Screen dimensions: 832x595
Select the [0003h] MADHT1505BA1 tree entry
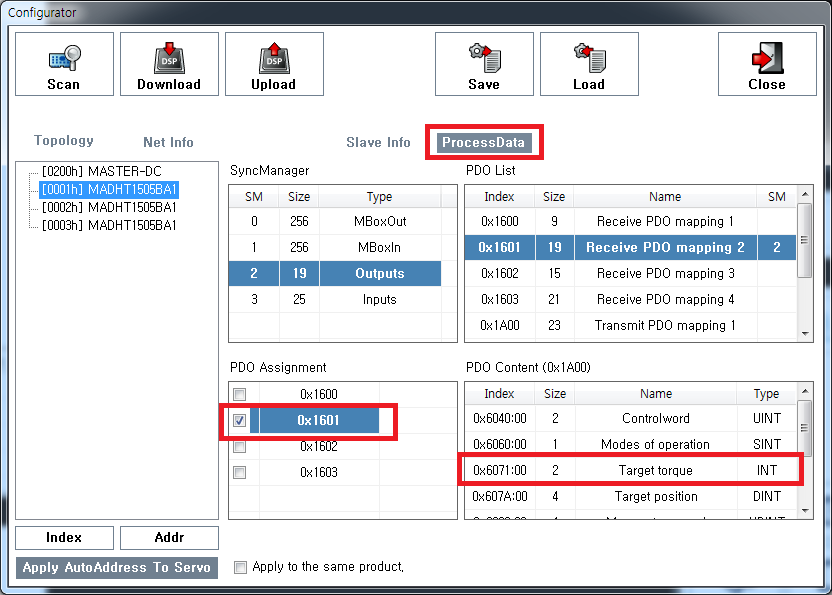point(108,225)
